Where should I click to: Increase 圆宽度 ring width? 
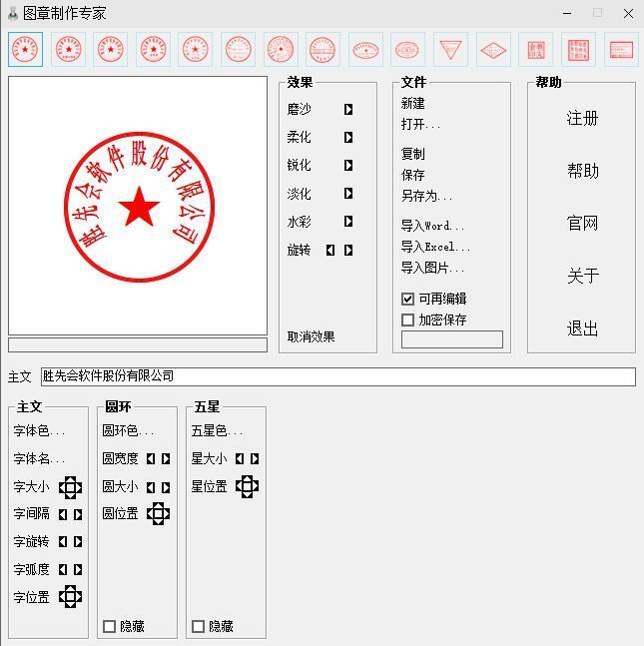[166, 459]
